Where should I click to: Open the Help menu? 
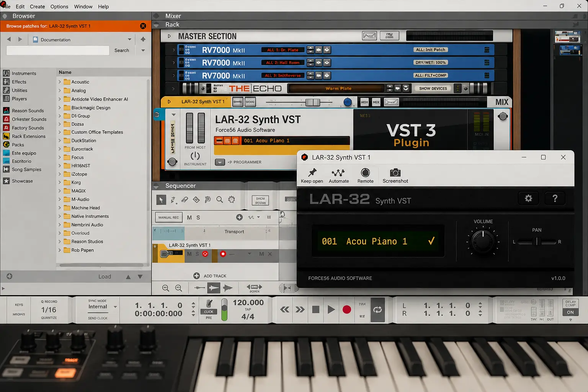click(x=103, y=7)
